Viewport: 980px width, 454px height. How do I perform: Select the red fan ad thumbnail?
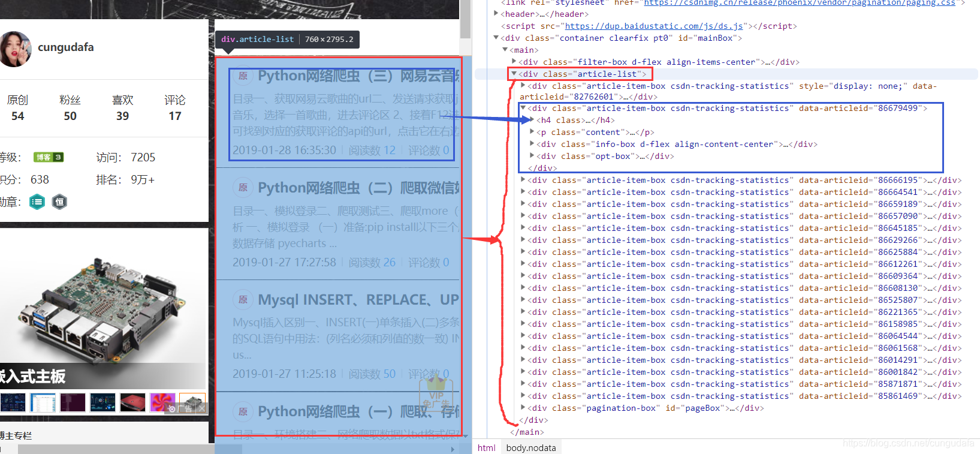coord(162,402)
